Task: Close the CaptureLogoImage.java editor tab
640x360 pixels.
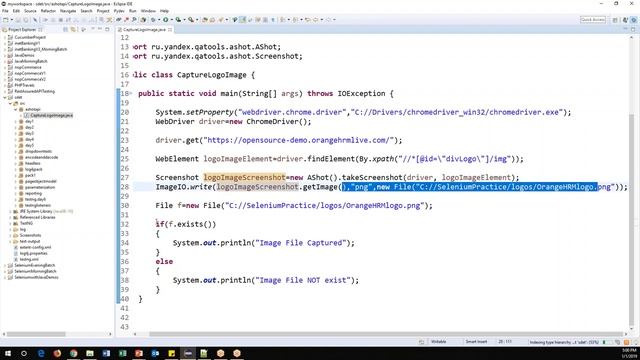Action: (170, 29)
